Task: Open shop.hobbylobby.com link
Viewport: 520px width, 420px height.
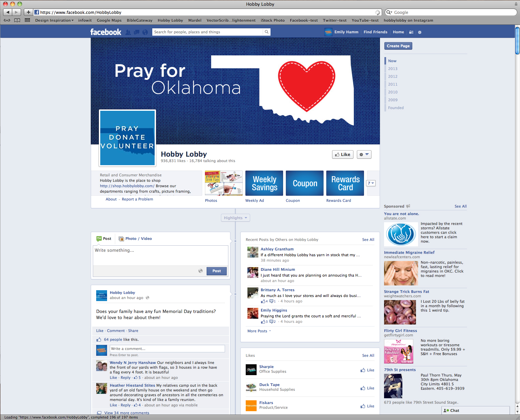Action: 127,186
